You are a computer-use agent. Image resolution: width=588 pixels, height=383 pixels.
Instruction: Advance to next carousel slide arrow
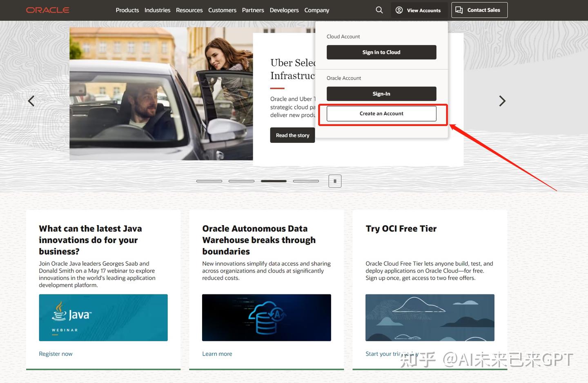pyautogui.click(x=502, y=101)
